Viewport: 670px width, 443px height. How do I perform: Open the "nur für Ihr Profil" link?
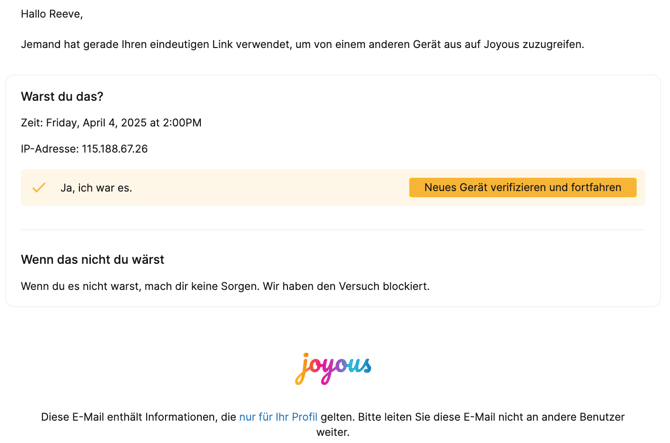point(278,417)
